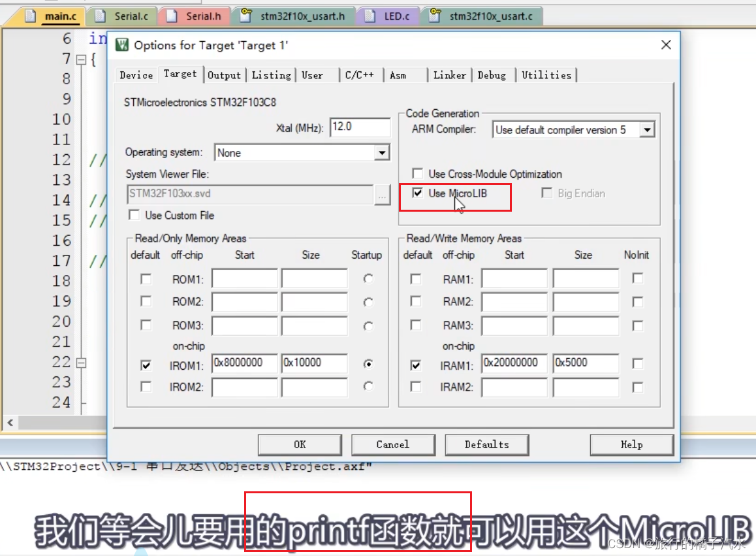This screenshot has width=756, height=556.
Task: Select the IROM1 Startup radio button
Action: 368,364
